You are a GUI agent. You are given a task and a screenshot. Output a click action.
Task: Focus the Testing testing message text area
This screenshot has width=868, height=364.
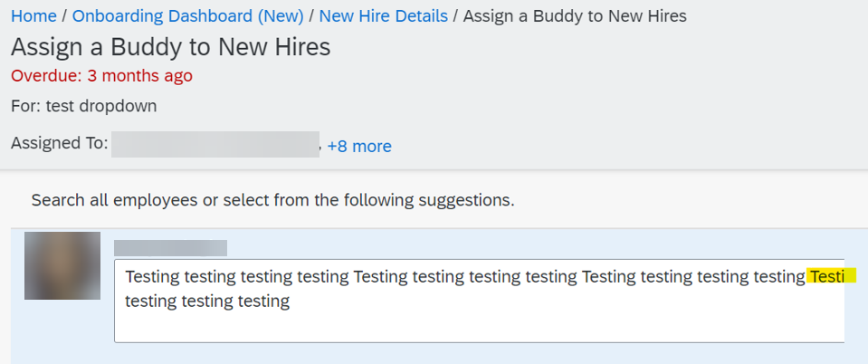(x=479, y=301)
